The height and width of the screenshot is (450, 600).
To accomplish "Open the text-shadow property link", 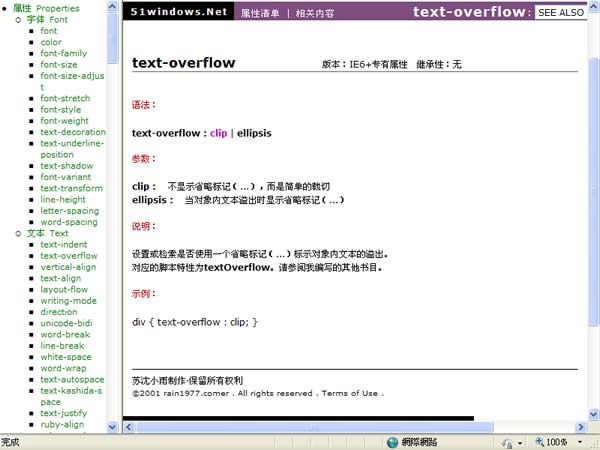I will (x=67, y=166).
